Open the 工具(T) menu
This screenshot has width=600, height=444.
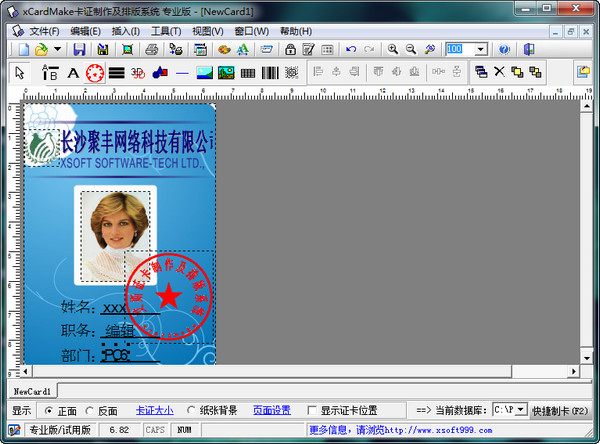pyautogui.click(x=166, y=31)
